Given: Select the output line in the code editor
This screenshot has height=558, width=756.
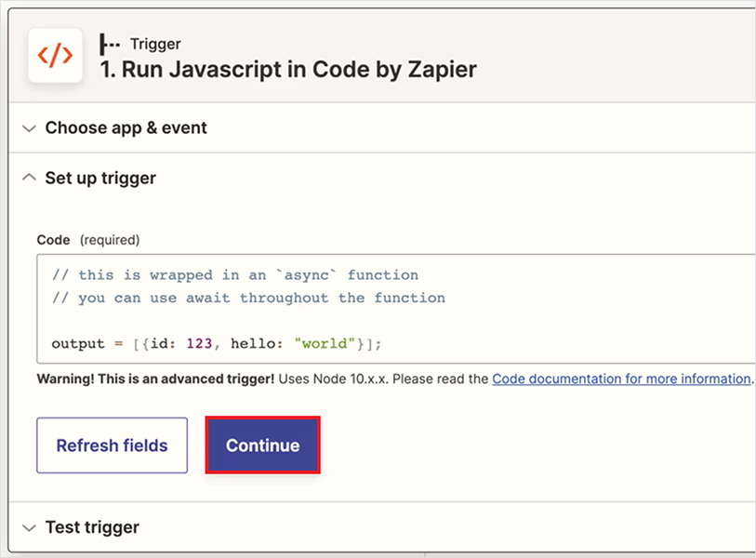Looking at the screenshot, I should [x=214, y=343].
